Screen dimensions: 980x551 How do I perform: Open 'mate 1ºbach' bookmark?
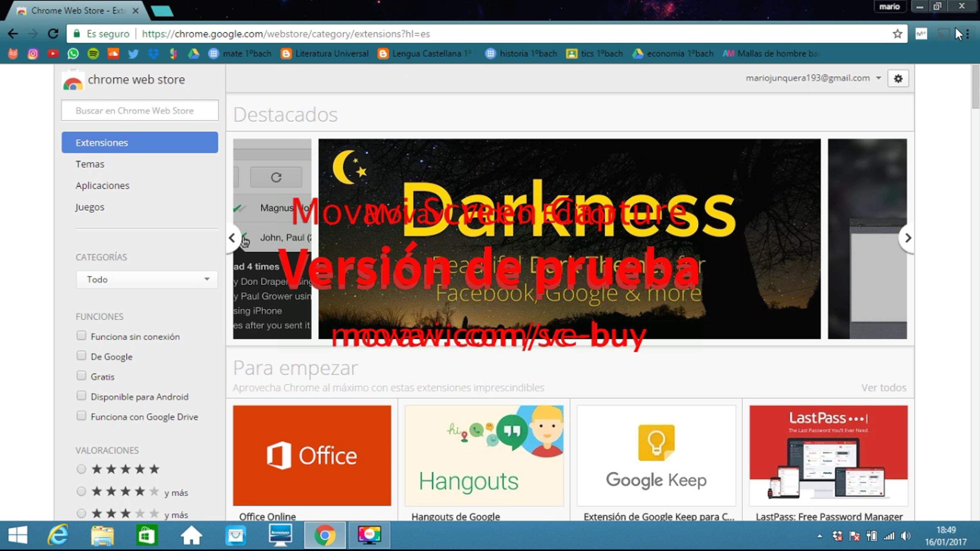240,53
